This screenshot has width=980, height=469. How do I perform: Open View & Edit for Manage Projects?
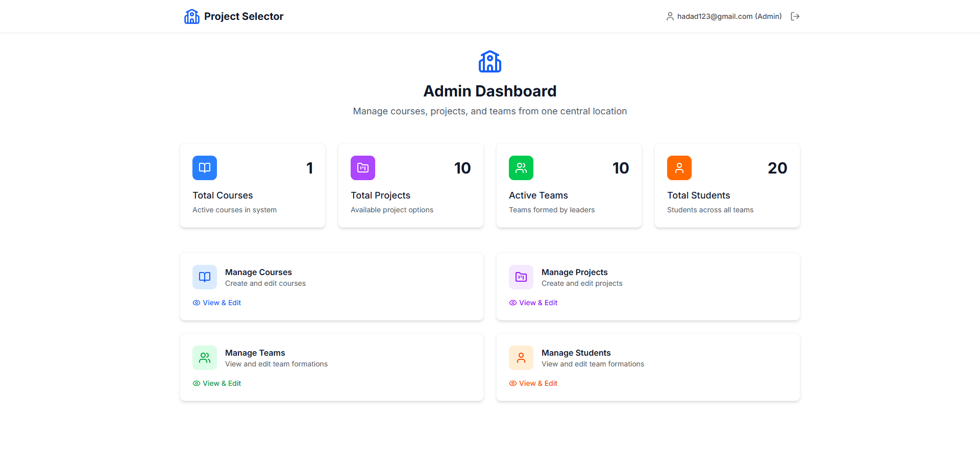tap(538, 303)
